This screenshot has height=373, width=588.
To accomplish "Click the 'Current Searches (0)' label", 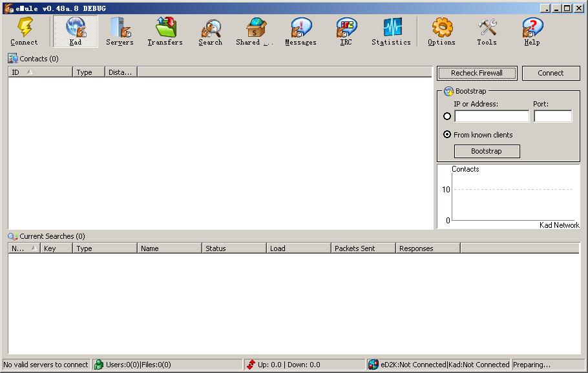I will coord(52,236).
